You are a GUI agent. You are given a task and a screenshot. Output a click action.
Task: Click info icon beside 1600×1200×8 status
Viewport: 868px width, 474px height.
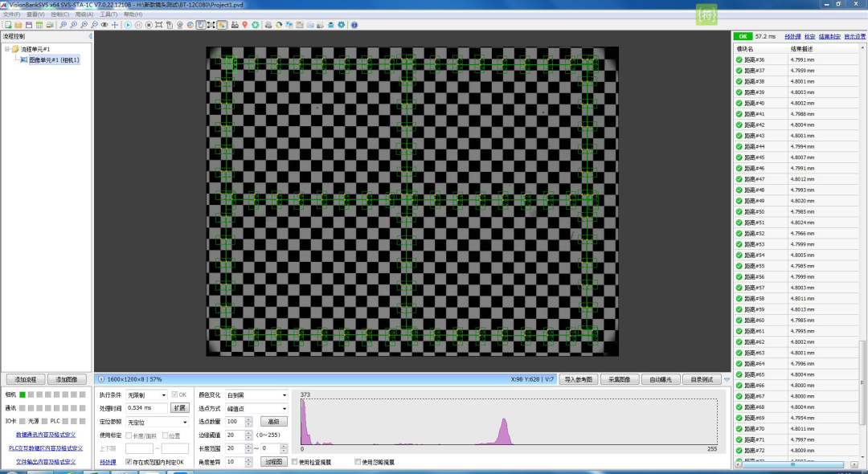click(x=100, y=379)
